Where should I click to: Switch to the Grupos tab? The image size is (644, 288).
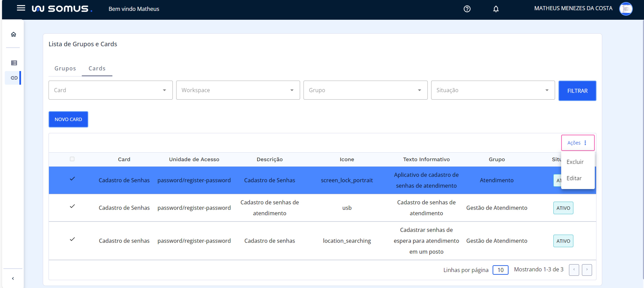(65, 68)
